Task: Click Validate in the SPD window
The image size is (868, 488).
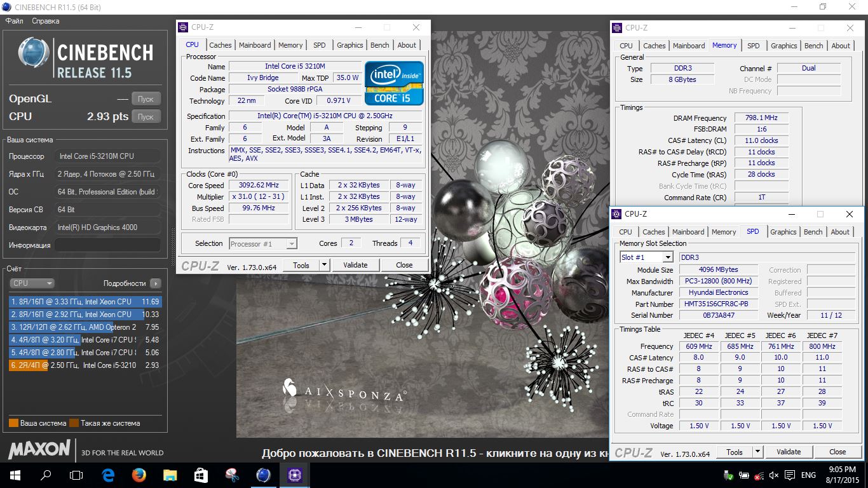Action: 789,452
